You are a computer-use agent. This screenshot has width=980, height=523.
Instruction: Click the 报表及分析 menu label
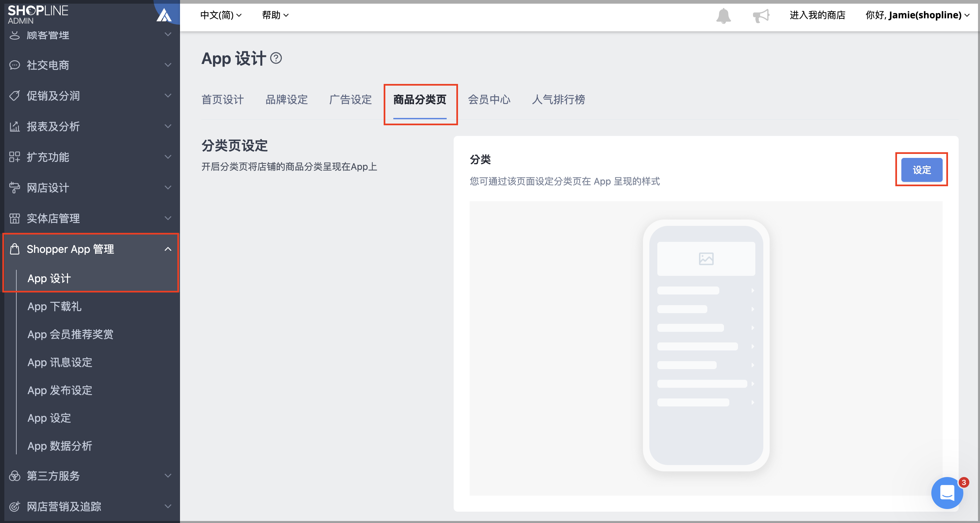point(53,127)
